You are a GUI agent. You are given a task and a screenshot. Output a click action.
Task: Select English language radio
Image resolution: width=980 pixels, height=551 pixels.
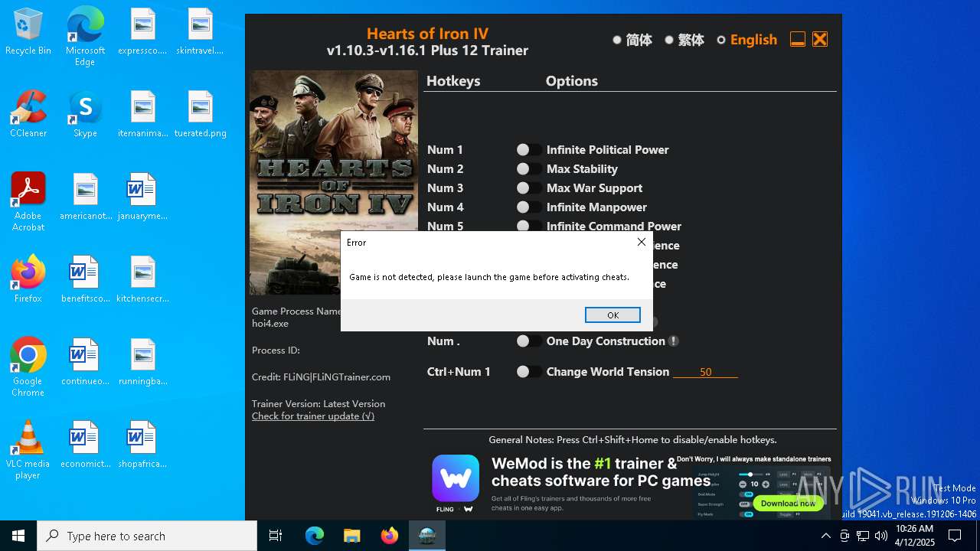[721, 40]
